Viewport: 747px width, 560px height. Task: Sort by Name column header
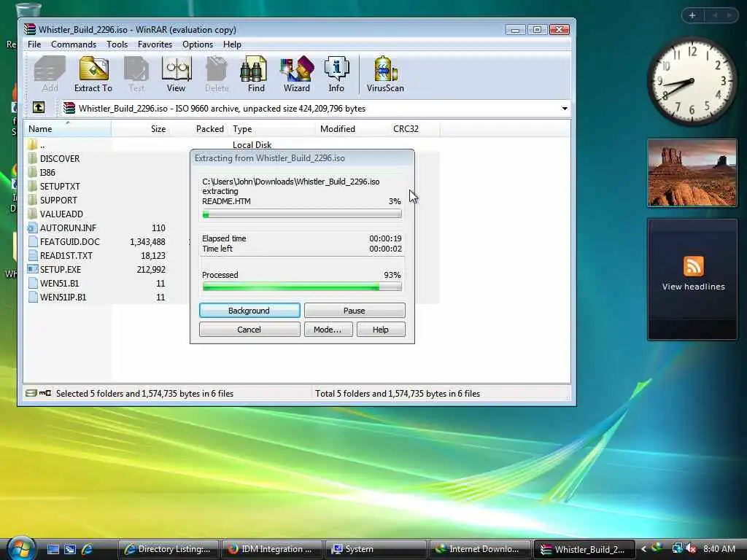pyautogui.click(x=68, y=128)
